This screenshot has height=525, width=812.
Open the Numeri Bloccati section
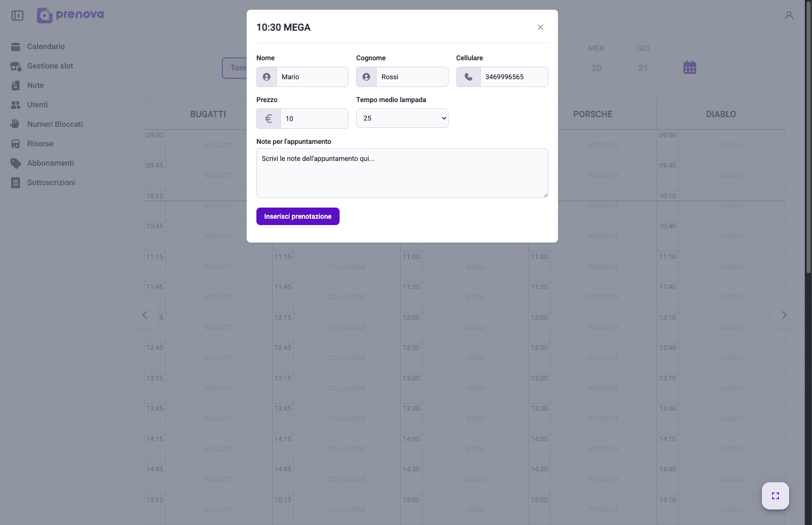(54, 124)
